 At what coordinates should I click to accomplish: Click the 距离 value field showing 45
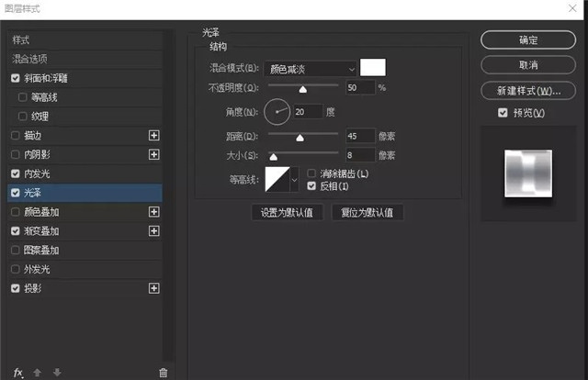360,136
